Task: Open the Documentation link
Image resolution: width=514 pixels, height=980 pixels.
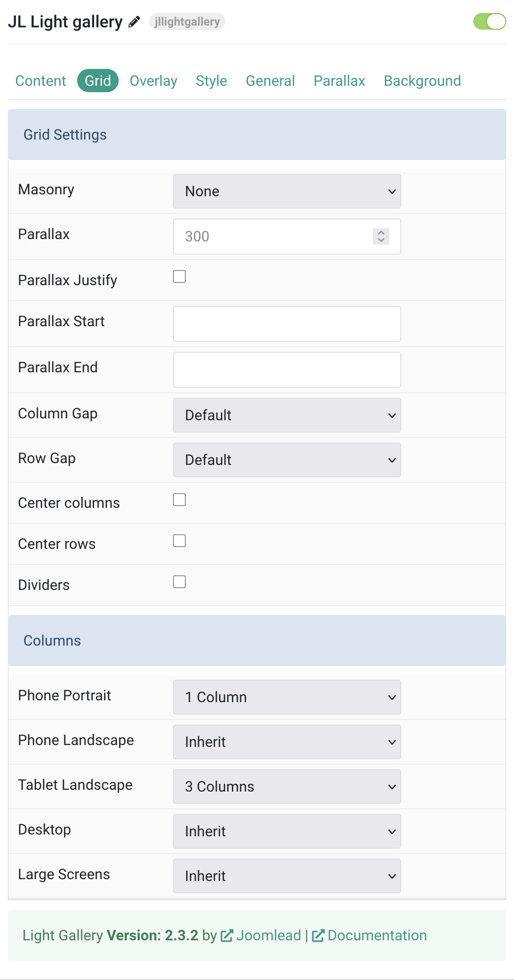Action: coord(377,936)
